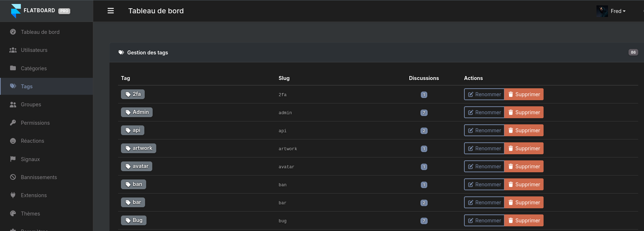Click Renommer for the Bug tag

point(484,221)
